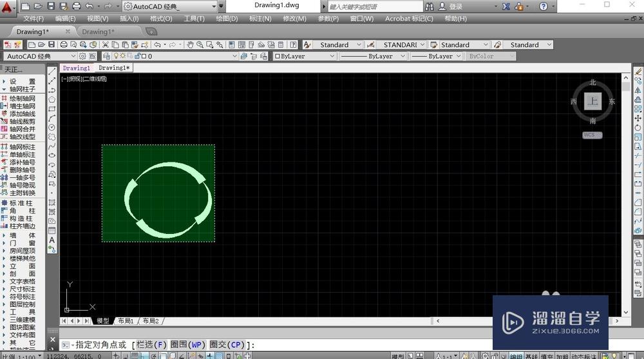Switch to the 布局1 layout tab
Viewport: 644px width, 359px height.
click(126, 321)
